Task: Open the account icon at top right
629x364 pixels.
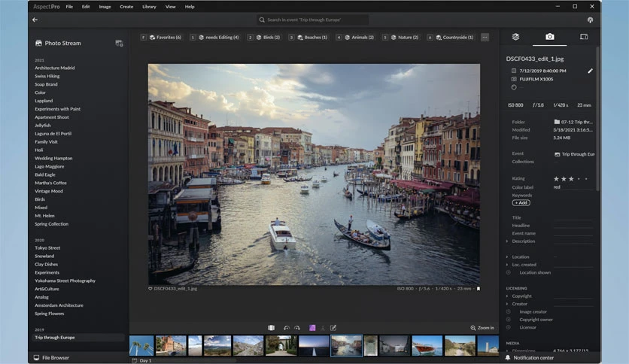Action: coord(590,20)
